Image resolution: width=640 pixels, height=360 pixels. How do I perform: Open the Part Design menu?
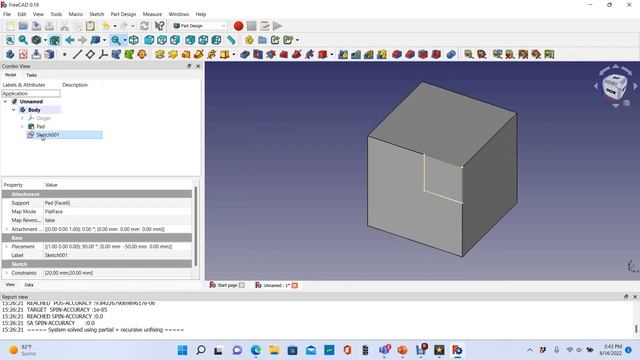click(x=123, y=14)
